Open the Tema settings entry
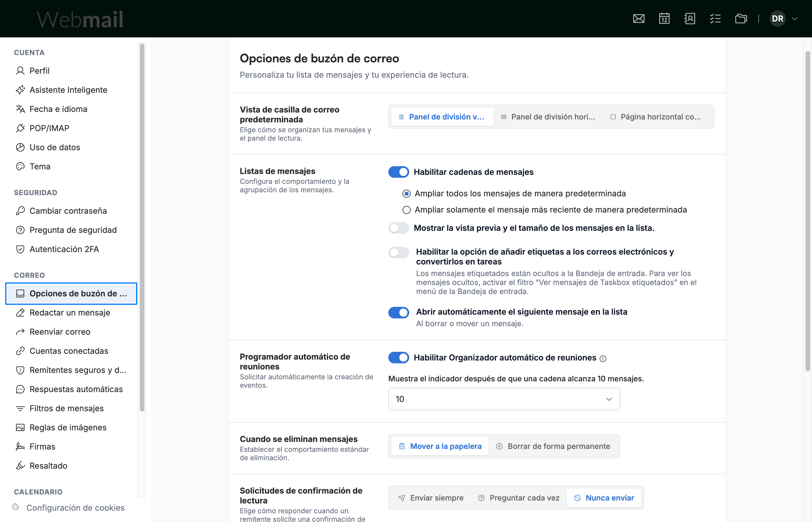The width and height of the screenshot is (812, 522). point(71,166)
